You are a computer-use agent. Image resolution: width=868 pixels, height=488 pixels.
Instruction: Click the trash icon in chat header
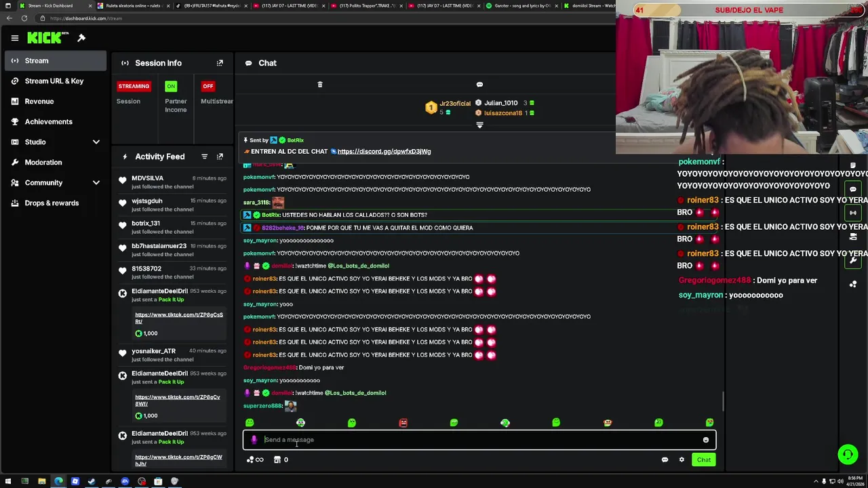tap(320, 85)
